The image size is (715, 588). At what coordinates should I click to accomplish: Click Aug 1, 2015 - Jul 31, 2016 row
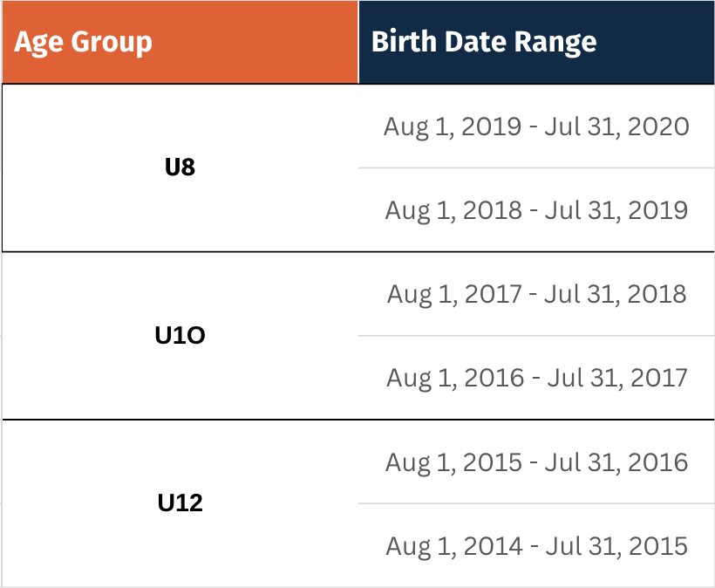point(536,462)
